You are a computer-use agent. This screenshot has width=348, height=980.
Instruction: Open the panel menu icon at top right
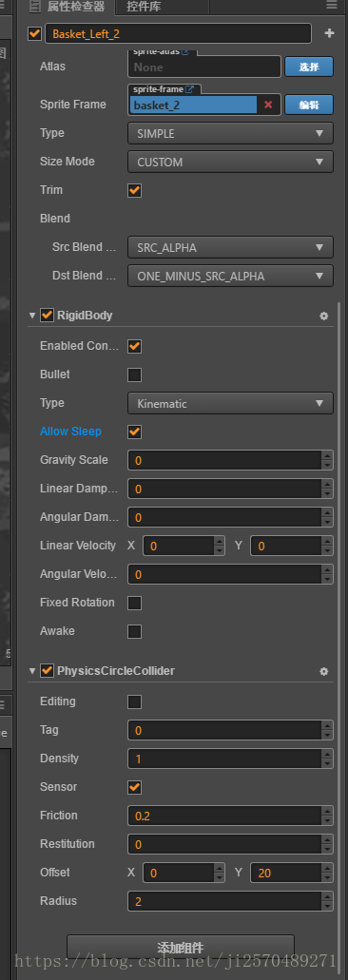tap(331, 5)
